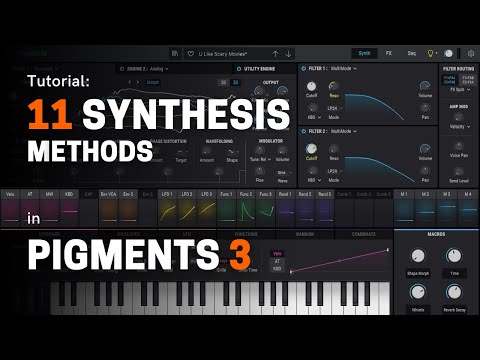Load next preset with down arrow
The width and height of the screenshot is (480, 360).
289,54
